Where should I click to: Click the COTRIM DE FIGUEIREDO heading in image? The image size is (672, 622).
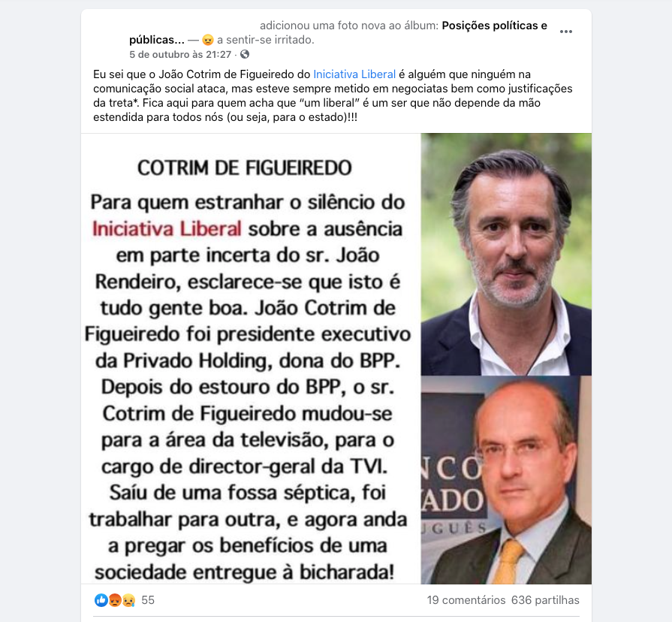coord(244,168)
